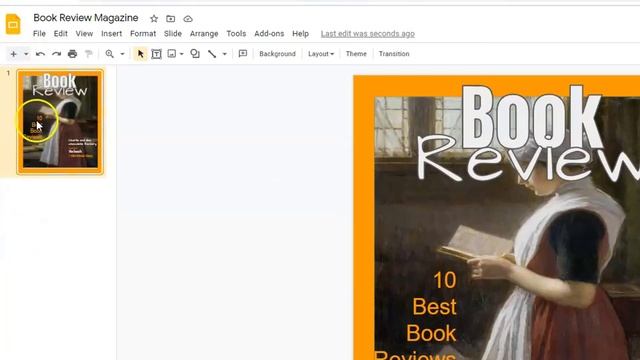Open the Insert menu

[x=111, y=34]
